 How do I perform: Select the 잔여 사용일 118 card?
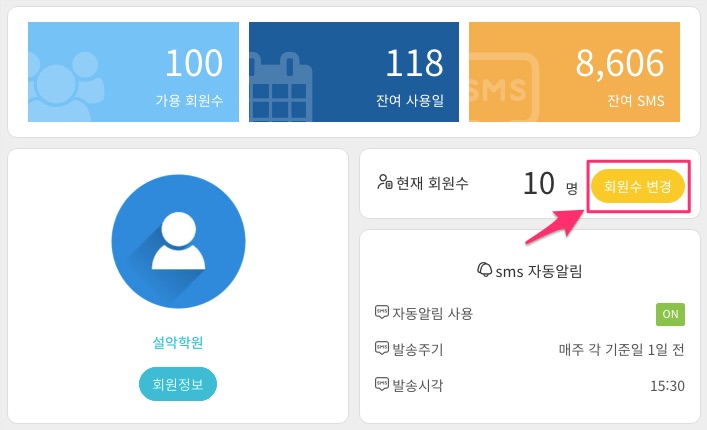(354, 72)
